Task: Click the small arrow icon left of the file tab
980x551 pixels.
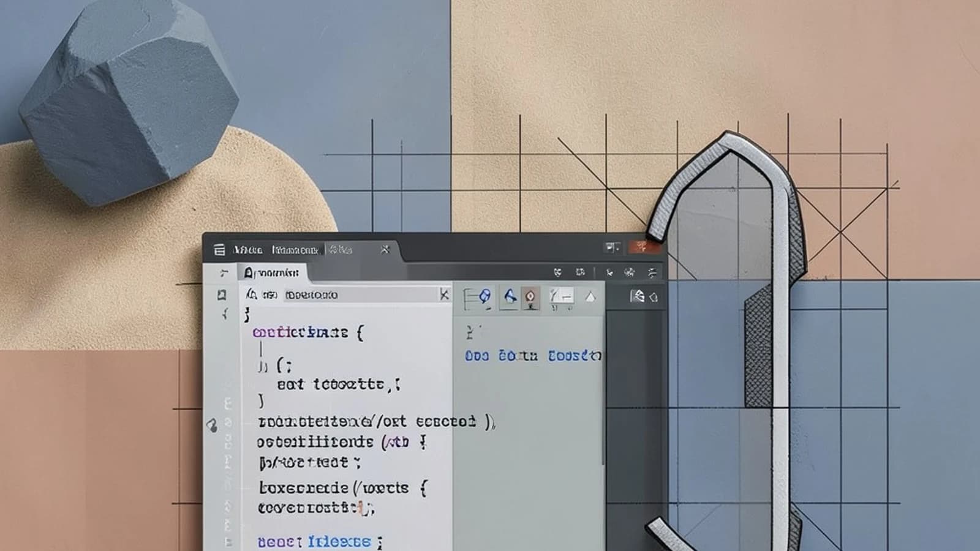Action: [x=224, y=273]
